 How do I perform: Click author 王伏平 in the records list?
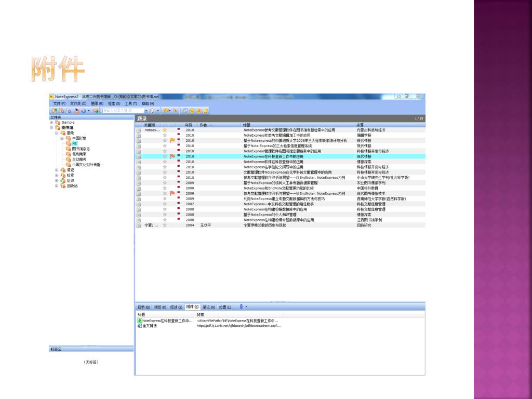tap(205, 225)
